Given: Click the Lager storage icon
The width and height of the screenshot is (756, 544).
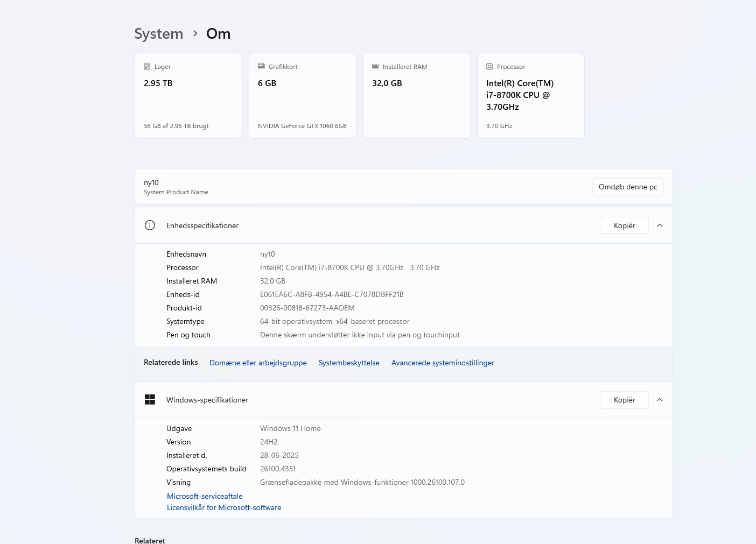Looking at the screenshot, I should point(147,67).
